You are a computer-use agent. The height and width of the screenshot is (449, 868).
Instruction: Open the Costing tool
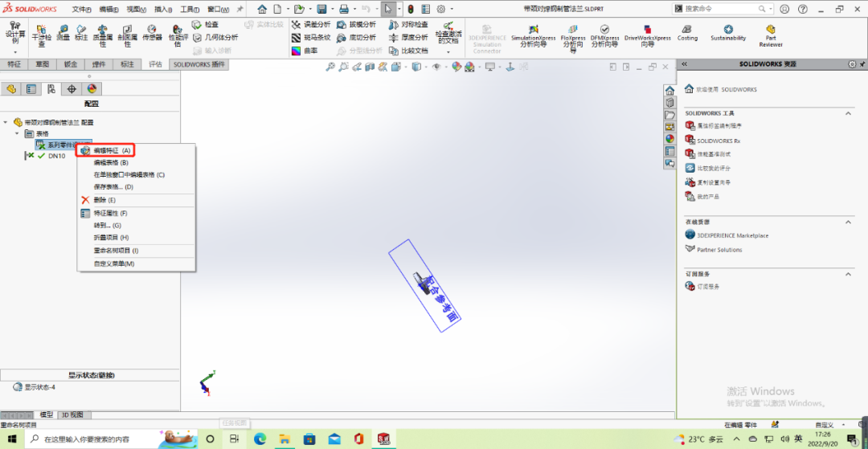pos(687,32)
